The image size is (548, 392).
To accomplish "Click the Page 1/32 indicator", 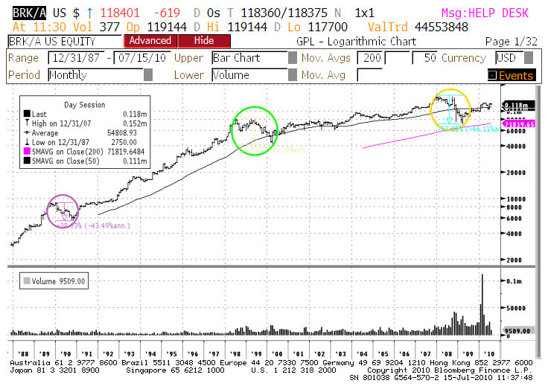I will (x=511, y=42).
